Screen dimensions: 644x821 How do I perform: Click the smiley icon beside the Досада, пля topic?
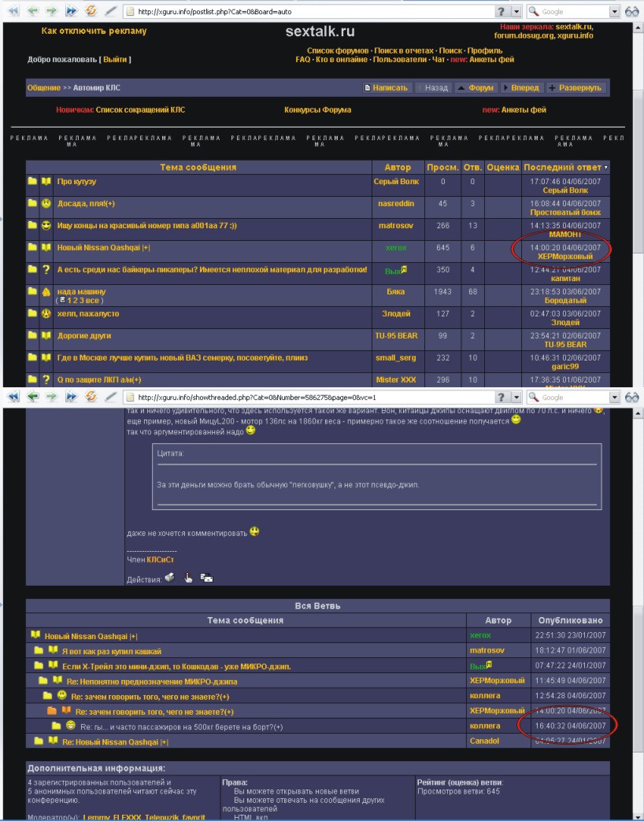tap(46, 203)
